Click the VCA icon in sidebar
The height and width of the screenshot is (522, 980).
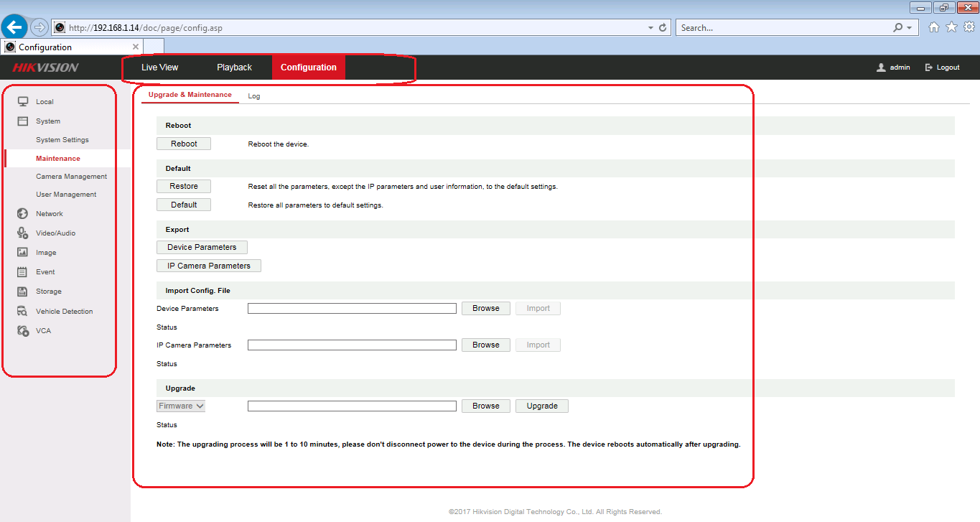(x=23, y=331)
